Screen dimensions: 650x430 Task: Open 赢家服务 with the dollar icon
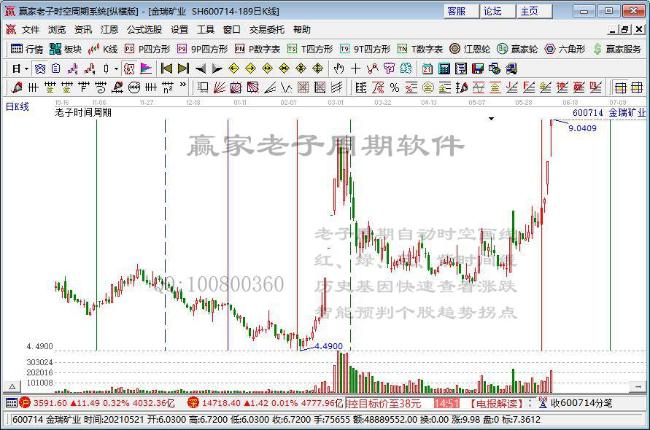(x=617, y=49)
